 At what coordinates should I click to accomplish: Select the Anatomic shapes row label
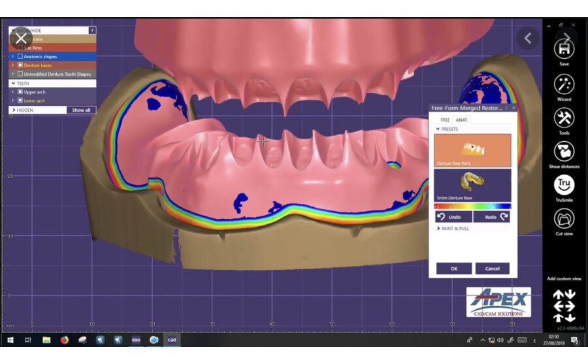coord(40,56)
